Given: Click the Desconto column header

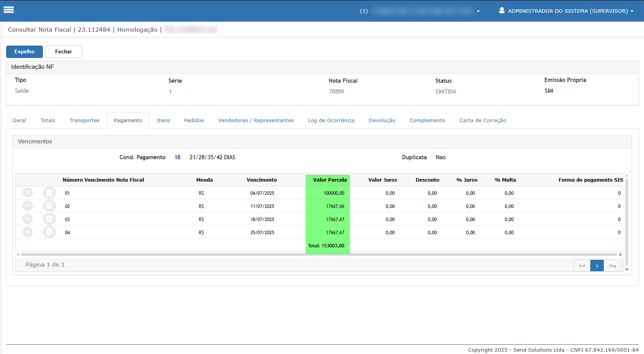Looking at the screenshot, I should pyautogui.click(x=427, y=180).
